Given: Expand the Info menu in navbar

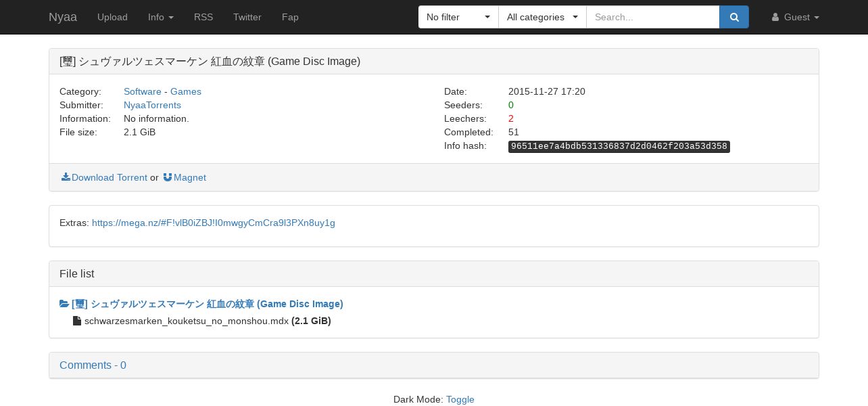Looking at the screenshot, I should [x=161, y=17].
